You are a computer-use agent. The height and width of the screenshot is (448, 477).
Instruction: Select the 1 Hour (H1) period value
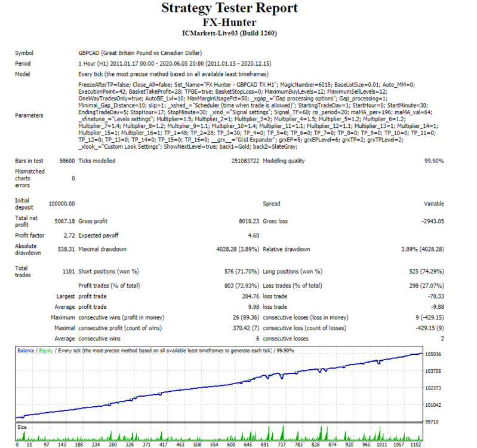[x=175, y=63]
